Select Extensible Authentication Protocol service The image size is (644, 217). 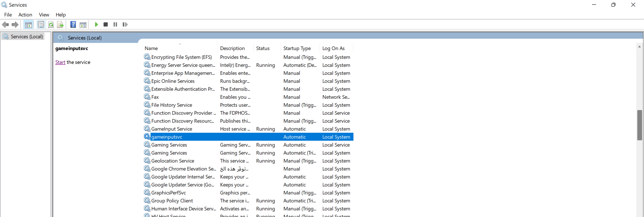pyautogui.click(x=248, y=89)
